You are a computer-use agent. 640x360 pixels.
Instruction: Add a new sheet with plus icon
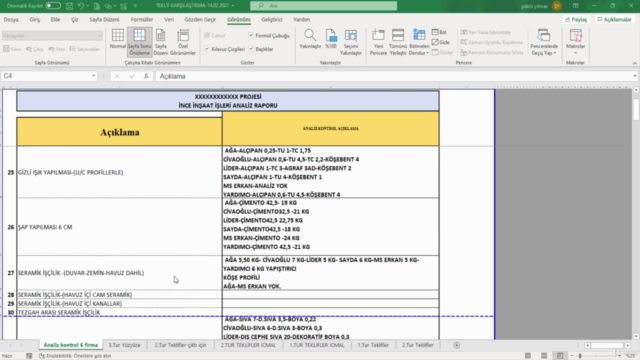click(x=456, y=345)
